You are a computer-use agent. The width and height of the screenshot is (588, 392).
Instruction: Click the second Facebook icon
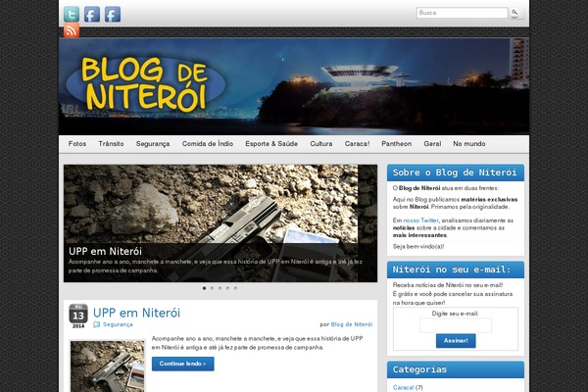click(112, 14)
